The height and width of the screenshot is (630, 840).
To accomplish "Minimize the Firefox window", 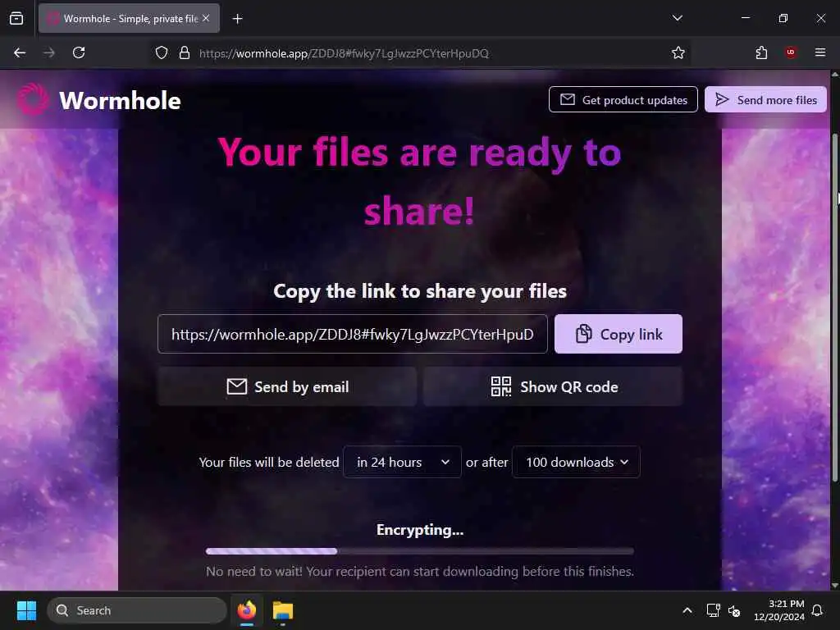I will 745,18.
